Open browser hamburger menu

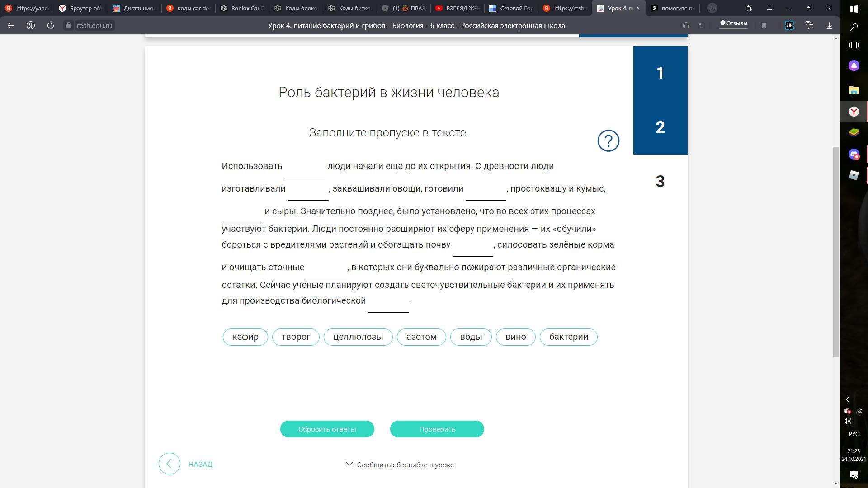(x=769, y=8)
